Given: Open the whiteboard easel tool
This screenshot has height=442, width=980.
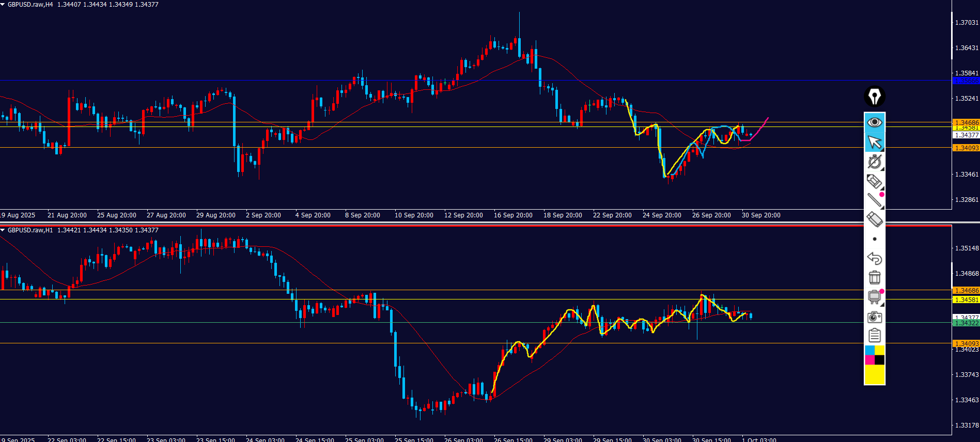Looking at the screenshot, I should tap(874, 297).
